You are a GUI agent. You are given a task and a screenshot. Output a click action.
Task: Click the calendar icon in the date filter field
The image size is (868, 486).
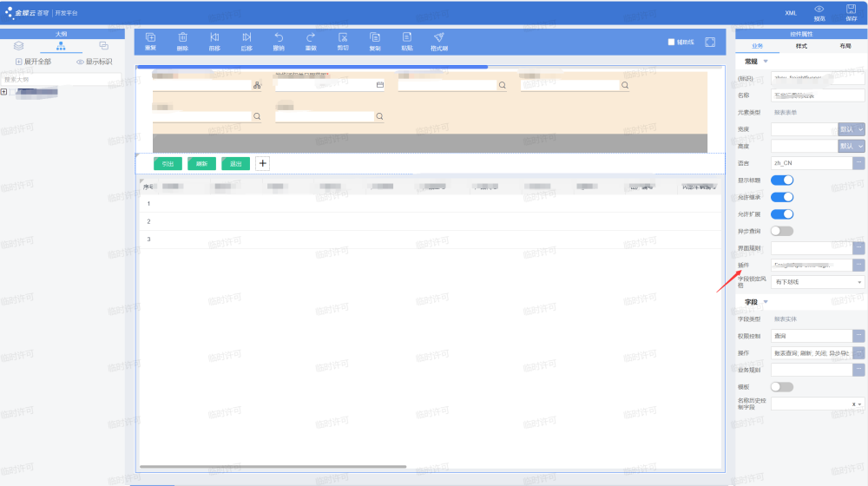tap(380, 85)
